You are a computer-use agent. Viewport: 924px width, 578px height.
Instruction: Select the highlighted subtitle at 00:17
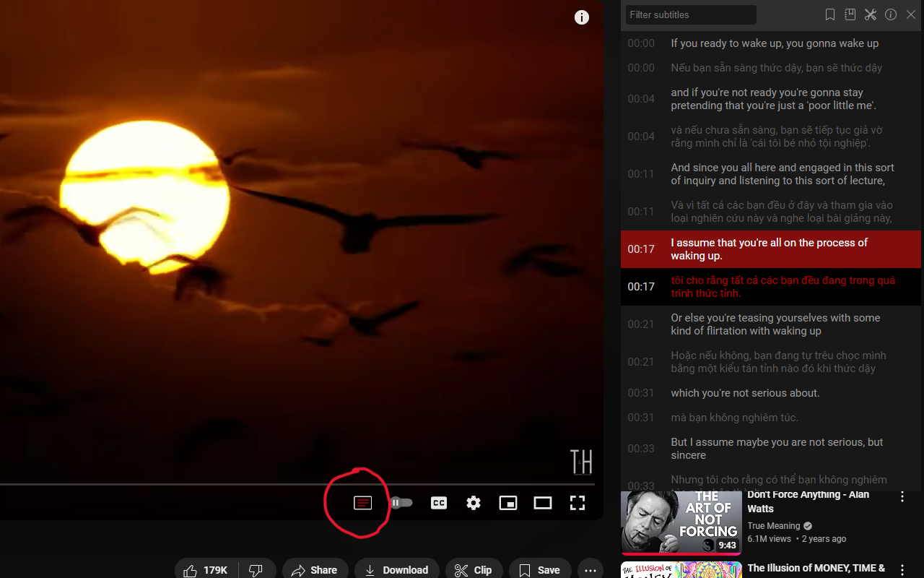point(770,249)
